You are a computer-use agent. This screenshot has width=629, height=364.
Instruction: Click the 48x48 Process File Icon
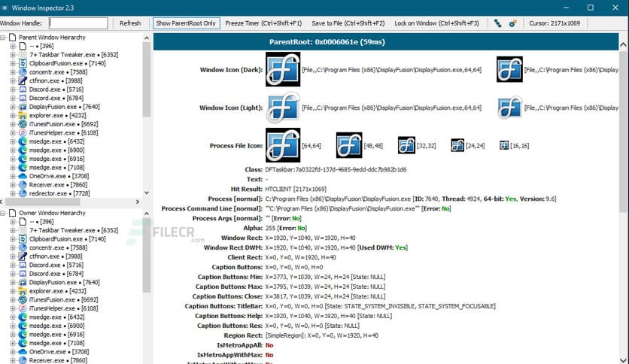(x=349, y=145)
